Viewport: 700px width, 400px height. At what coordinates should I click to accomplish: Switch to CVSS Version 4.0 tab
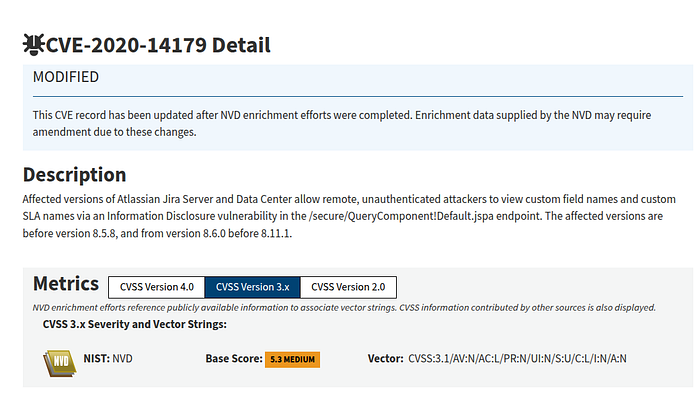[156, 287]
